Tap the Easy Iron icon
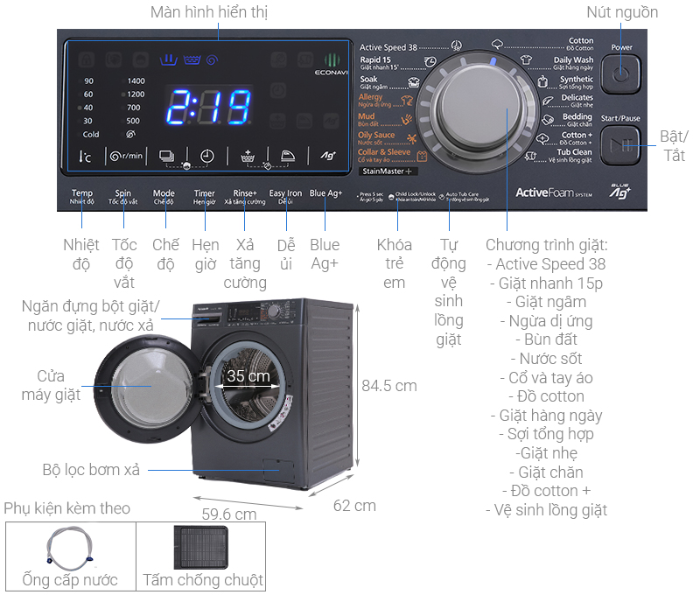The image size is (700, 595). [286, 156]
